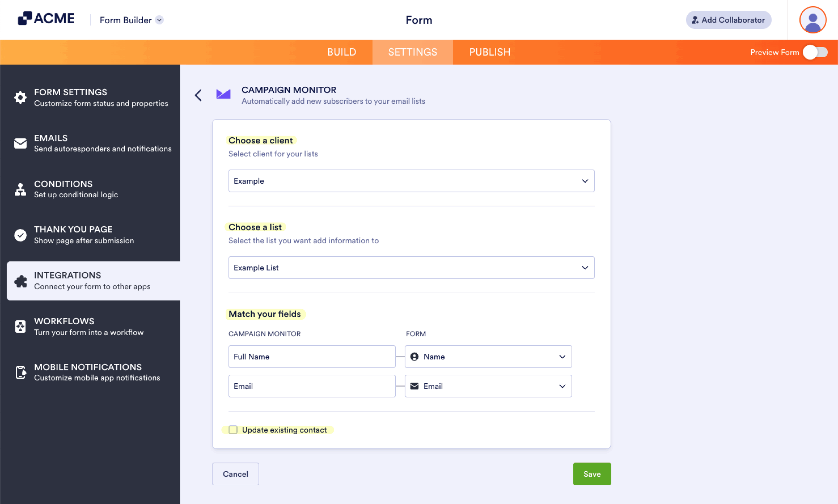Enable the Update existing contact checkbox

(x=233, y=430)
